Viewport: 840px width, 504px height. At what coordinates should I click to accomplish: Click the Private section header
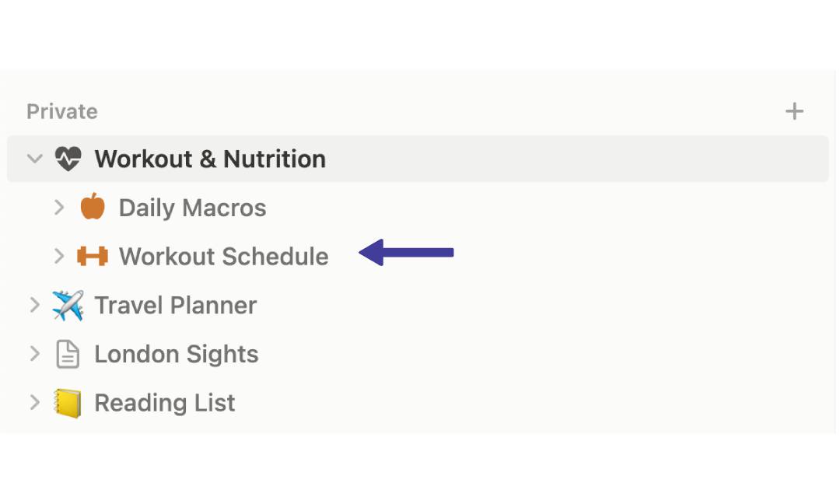(x=62, y=111)
